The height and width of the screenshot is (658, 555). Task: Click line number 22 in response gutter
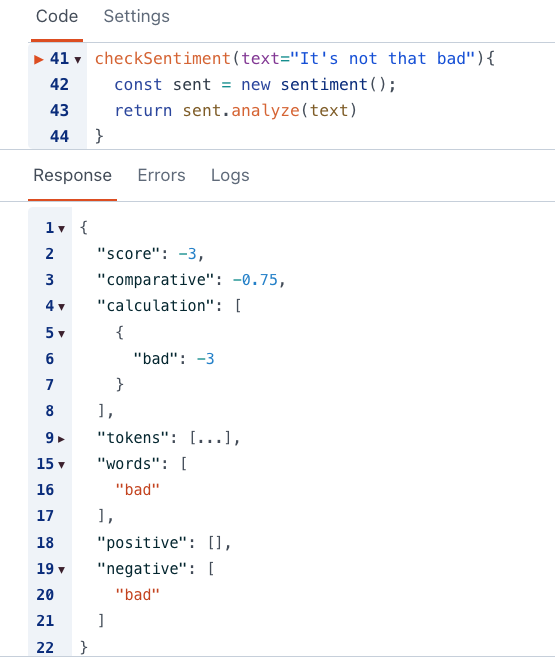pyautogui.click(x=45, y=648)
